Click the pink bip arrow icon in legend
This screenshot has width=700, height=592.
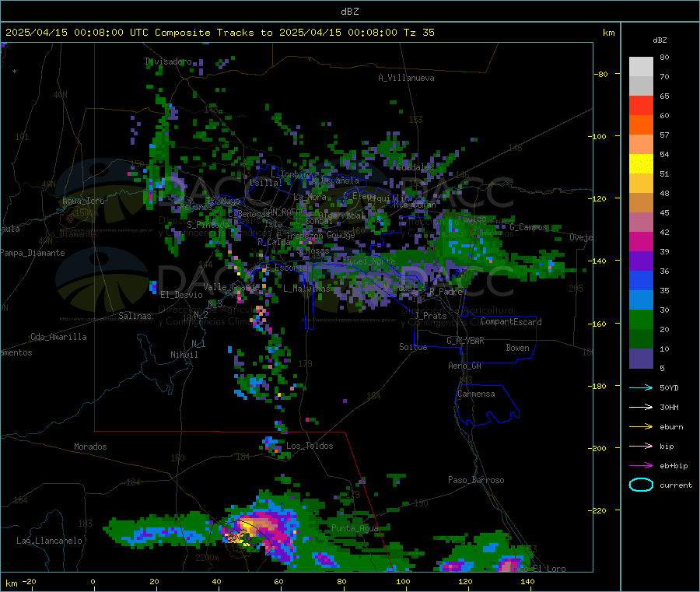641,446
